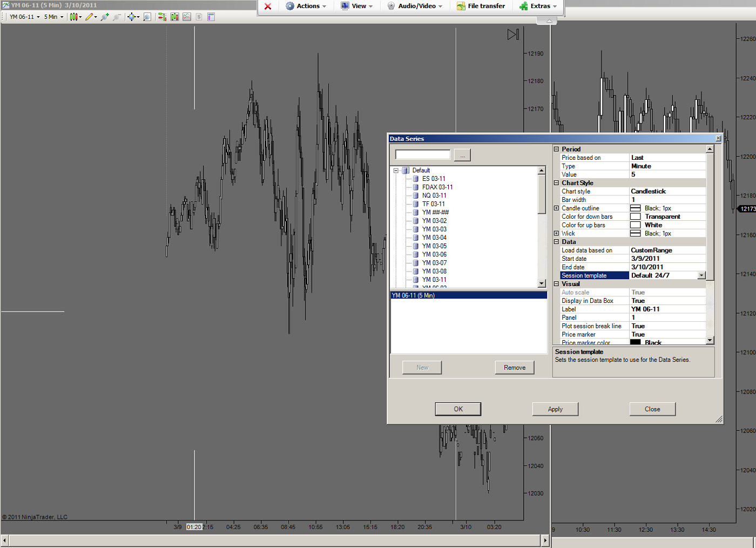Open the Session template dropdown arrow
The image size is (756, 548).
[x=701, y=275]
